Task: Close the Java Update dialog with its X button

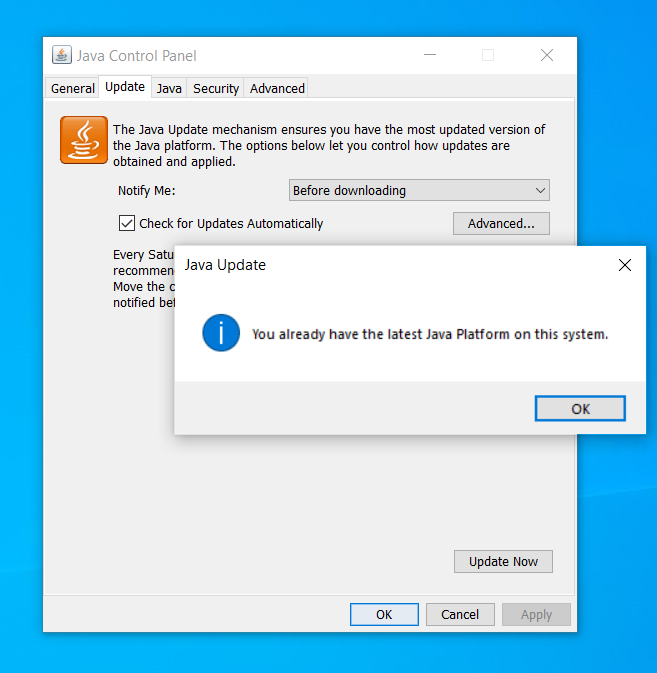Action: 625,265
